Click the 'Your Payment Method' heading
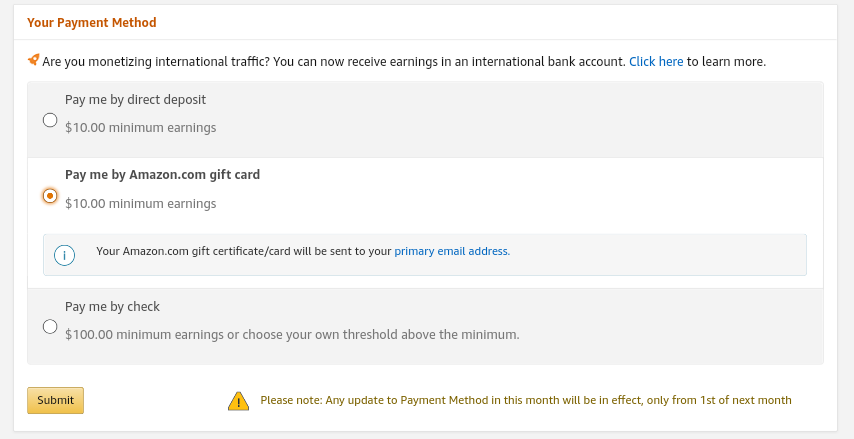Image resolution: width=854 pixels, height=439 pixels. pyautogui.click(x=92, y=22)
